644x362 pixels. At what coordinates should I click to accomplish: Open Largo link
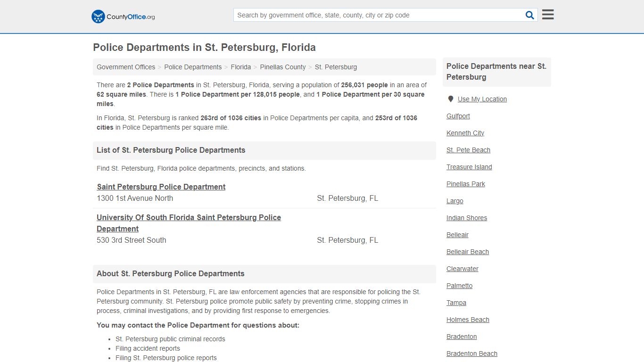455,201
